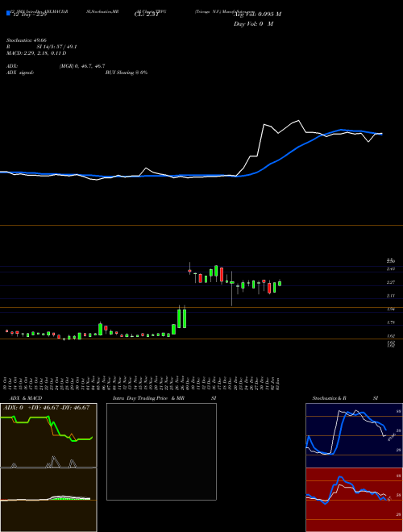Click the 2.27 price axis label
This screenshot has width=403, height=532.
[x=391, y=282]
